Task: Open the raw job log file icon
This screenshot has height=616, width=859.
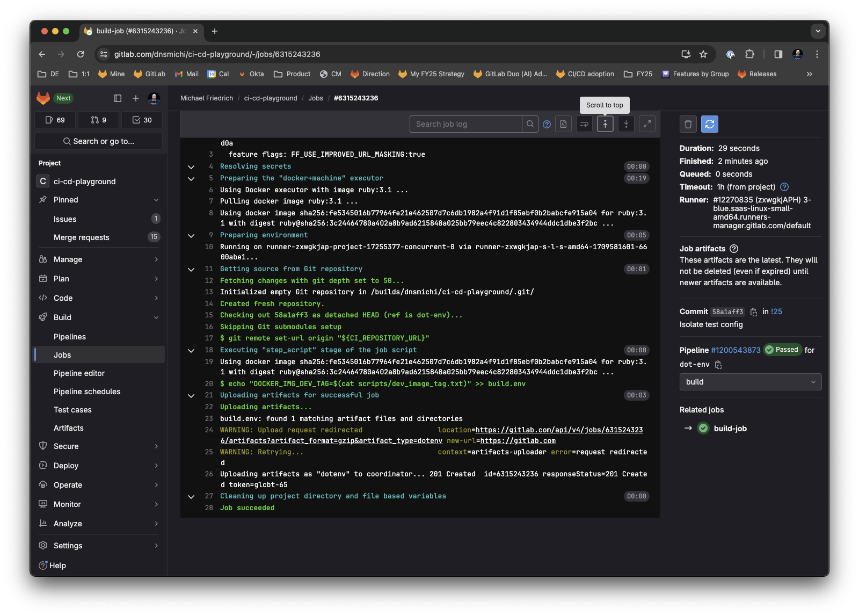Action: (563, 124)
